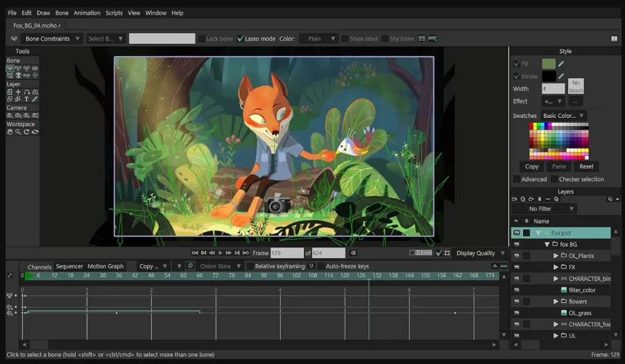Viewport: 625px width, 364px height.
Task: Click the current Frame number field
Action: pyautogui.click(x=286, y=253)
